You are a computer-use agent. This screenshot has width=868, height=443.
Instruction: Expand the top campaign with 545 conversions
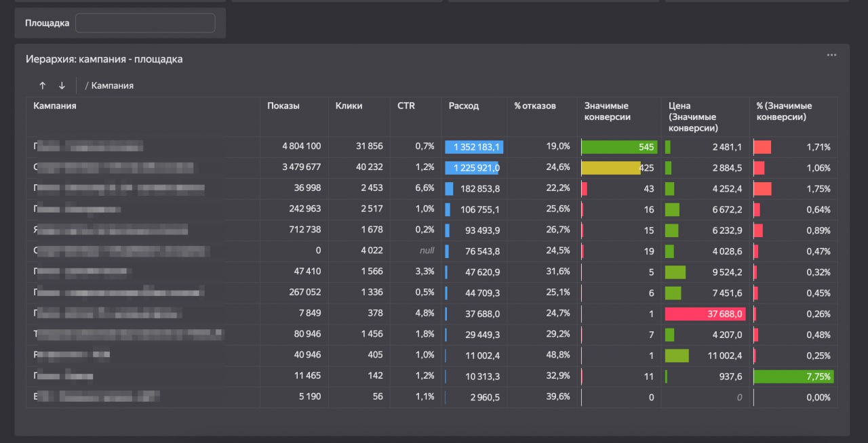(102, 147)
